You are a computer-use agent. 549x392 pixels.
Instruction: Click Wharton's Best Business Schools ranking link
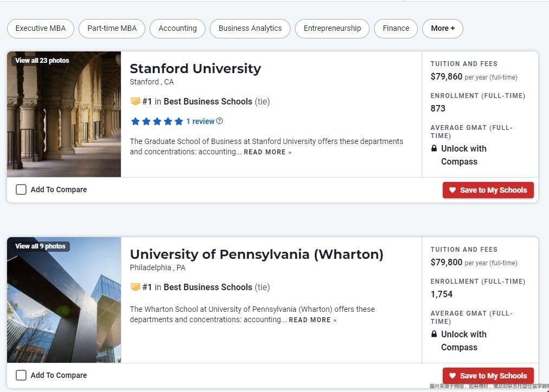(208, 287)
